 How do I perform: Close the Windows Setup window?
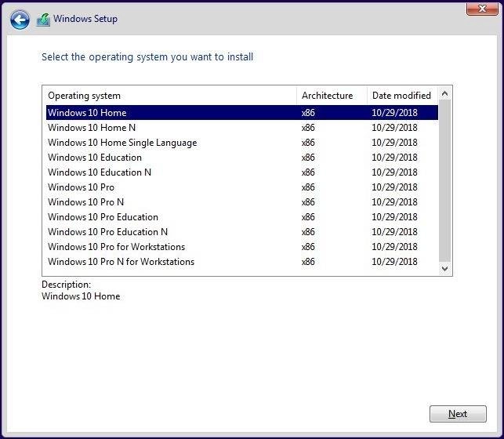tap(482, 9)
